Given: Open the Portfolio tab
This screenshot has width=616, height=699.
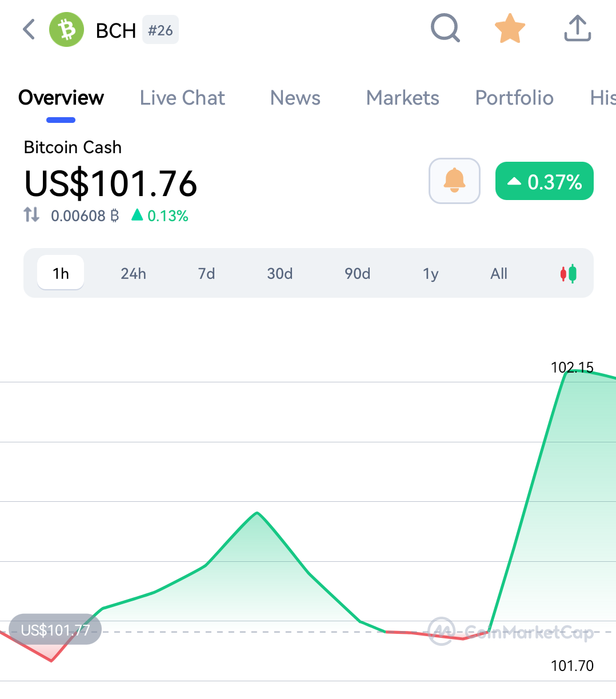Looking at the screenshot, I should [x=514, y=98].
